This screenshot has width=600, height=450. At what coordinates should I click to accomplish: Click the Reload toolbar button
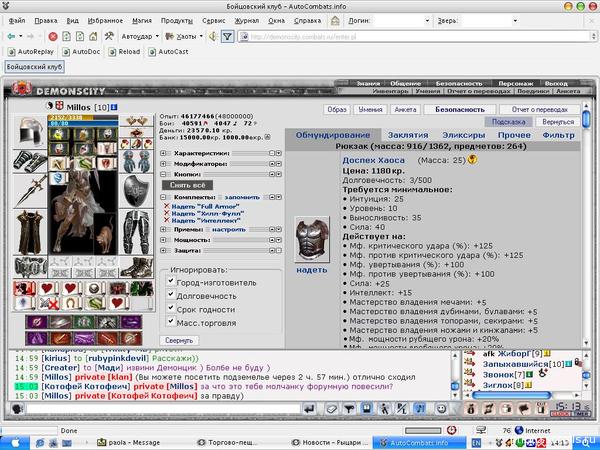124,51
